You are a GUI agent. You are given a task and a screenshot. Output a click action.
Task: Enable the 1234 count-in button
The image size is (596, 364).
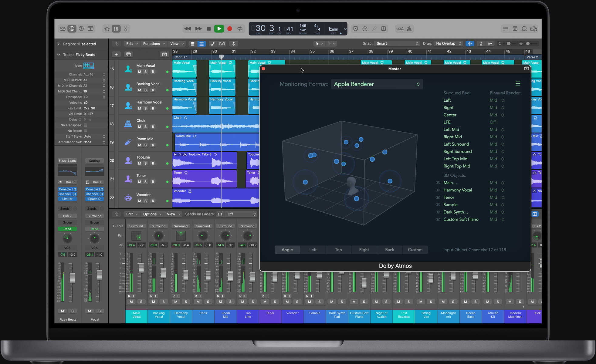[400, 29]
